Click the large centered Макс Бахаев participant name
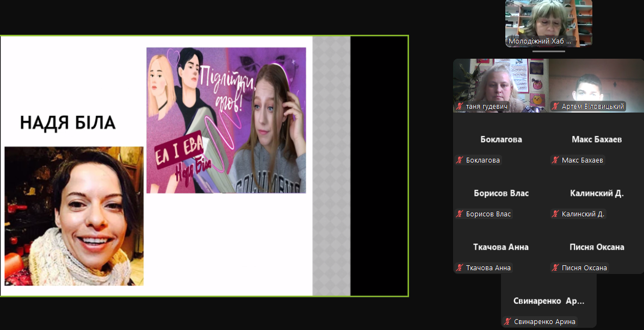 [597, 140]
